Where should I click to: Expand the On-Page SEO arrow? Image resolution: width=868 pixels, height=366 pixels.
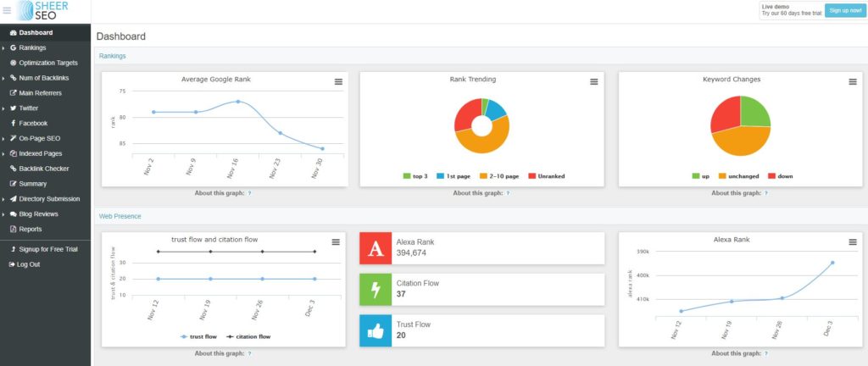click(3, 139)
